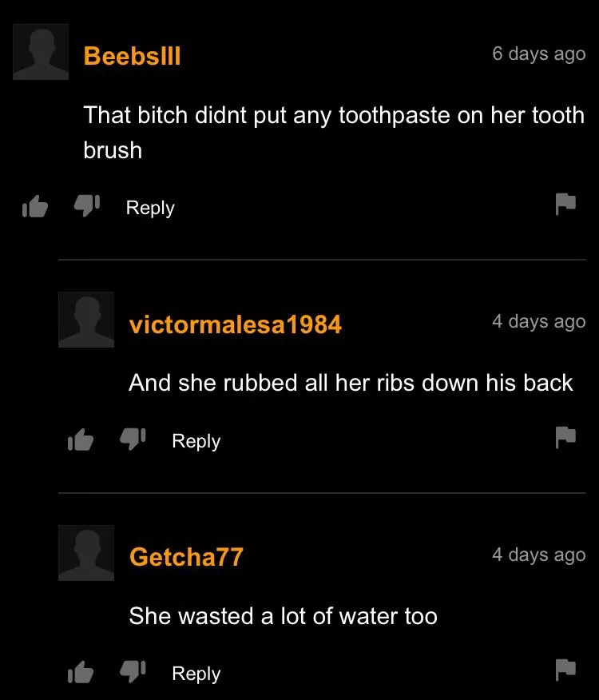This screenshot has width=599, height=700.
Task: Like BeebsIII's toothpaste comment with thumbs up
Action: pos(35,207)
